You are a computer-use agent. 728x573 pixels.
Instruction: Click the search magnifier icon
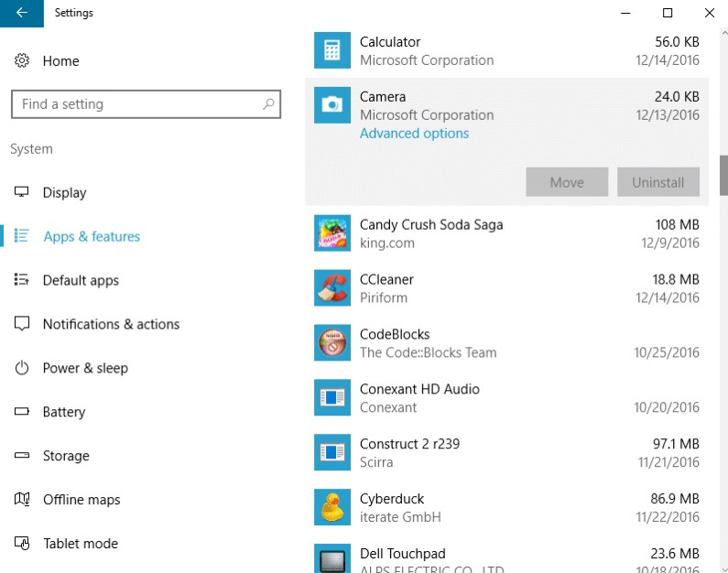pyautogui.click(x=268, y=104)
